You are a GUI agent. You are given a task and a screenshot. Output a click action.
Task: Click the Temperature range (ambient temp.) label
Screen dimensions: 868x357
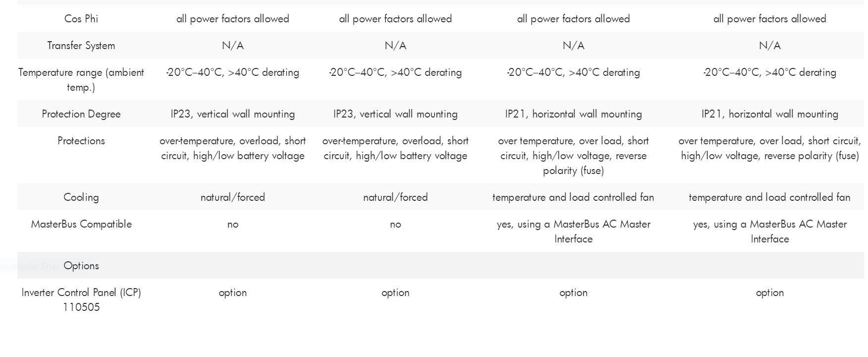tap(81, 80)
